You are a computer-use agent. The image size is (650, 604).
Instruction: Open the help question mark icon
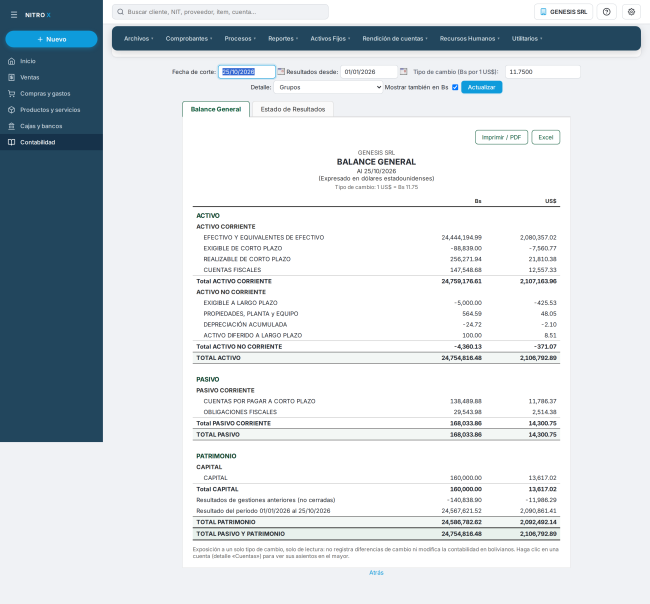606,12
